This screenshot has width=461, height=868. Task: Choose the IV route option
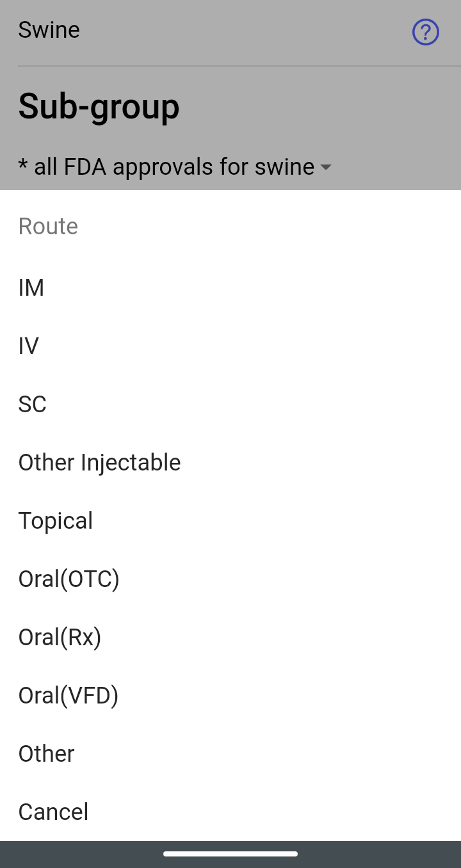tap(230, 346)
